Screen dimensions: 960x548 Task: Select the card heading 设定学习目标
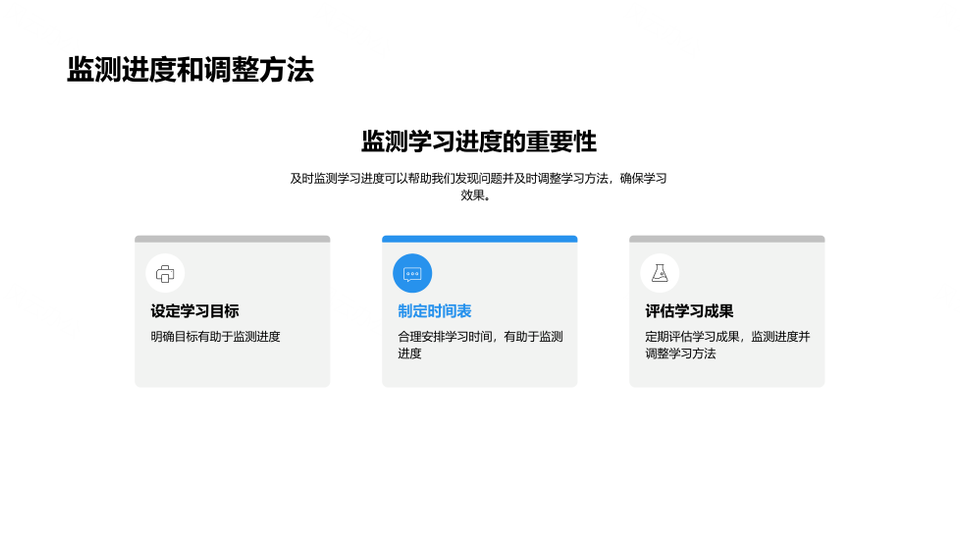(195, 311)
